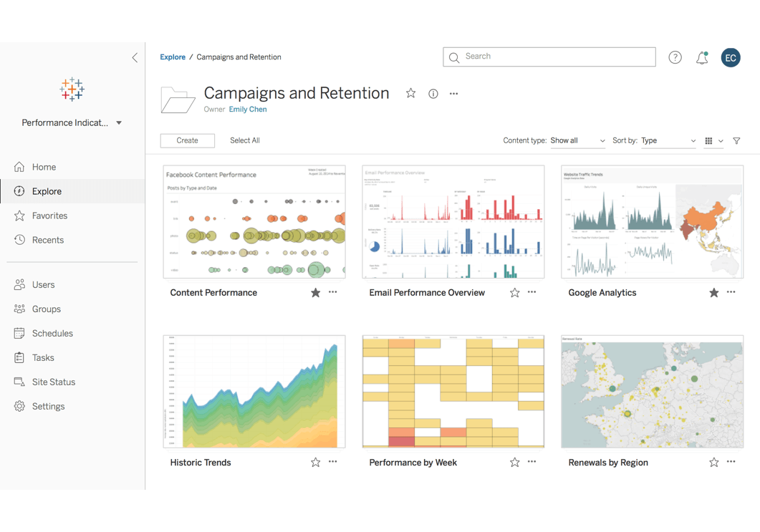Collapse the left navigation sidebar

[x=135, y=57]
